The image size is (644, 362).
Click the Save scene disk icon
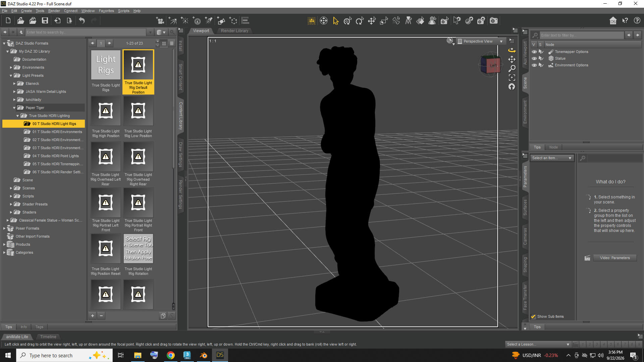click(45, 21)
